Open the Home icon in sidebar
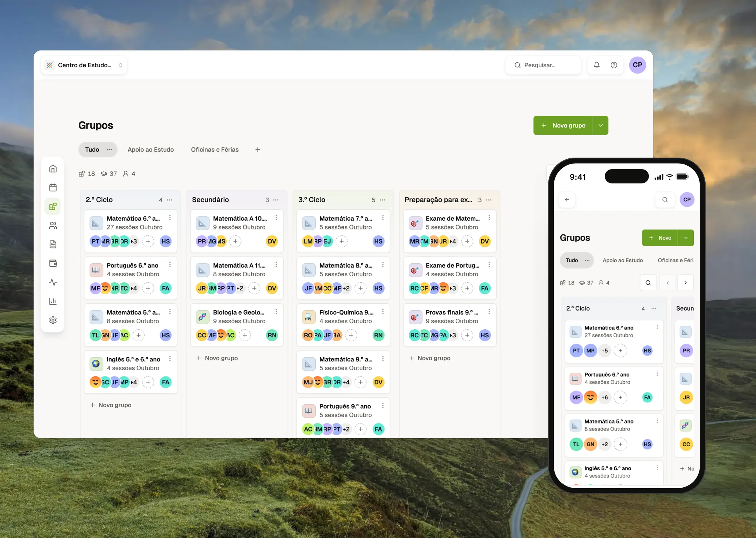The width and height of the screenshot is (756, 538). click(53, 168)
